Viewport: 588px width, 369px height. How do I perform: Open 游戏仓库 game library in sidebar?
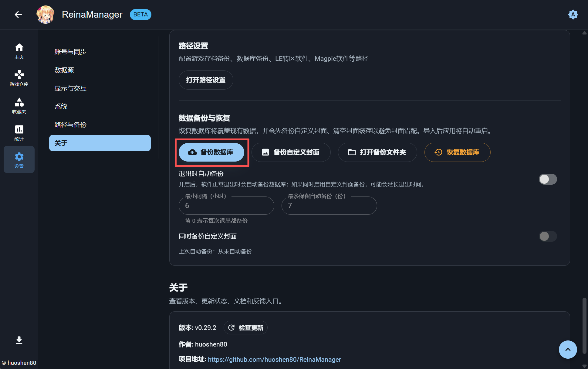tap(19, 78)
